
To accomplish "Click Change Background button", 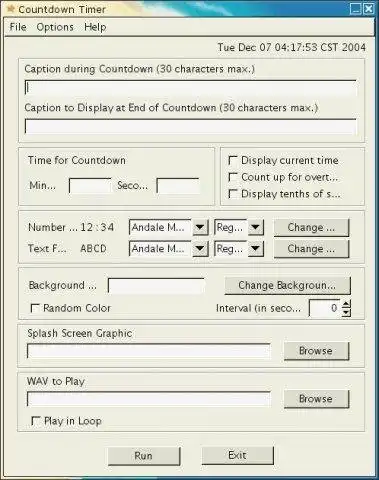I will pyautogui.click(x=287, y=286).
